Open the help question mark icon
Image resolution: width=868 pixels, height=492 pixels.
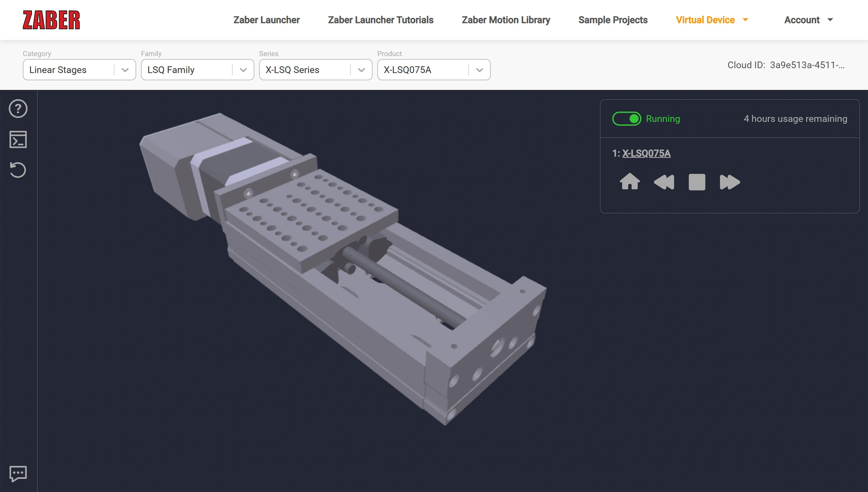[x=18, y=109]
